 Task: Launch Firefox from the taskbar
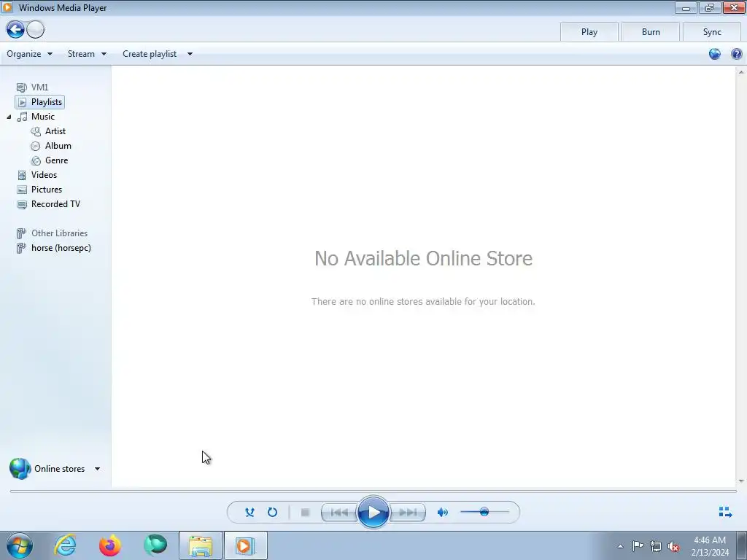click(x=110, y=545)
